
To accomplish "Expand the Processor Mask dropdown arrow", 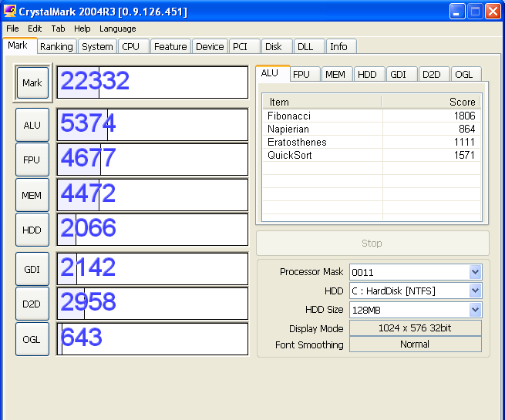I will click(x=476, y=272).
